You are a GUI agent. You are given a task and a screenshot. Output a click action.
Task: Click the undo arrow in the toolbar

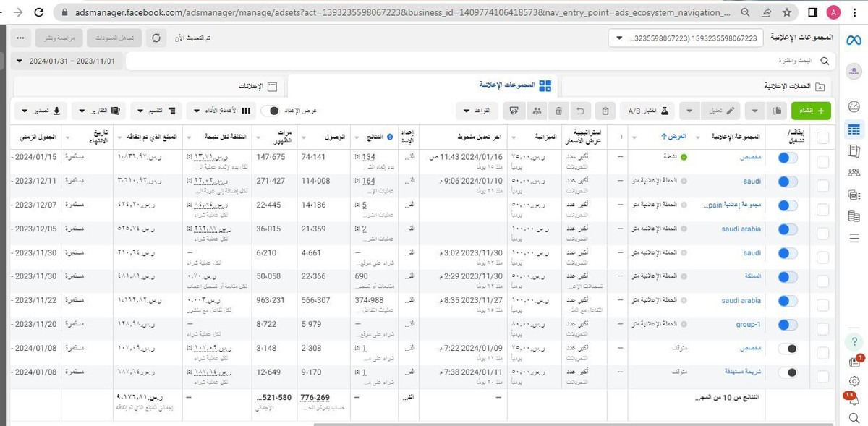point(579,110)
